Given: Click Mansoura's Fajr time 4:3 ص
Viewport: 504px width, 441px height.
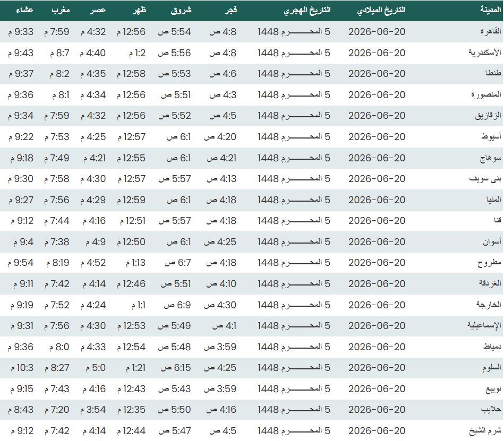Looking at the screenshot, I should pyautogui.click(x=223, y=95).
